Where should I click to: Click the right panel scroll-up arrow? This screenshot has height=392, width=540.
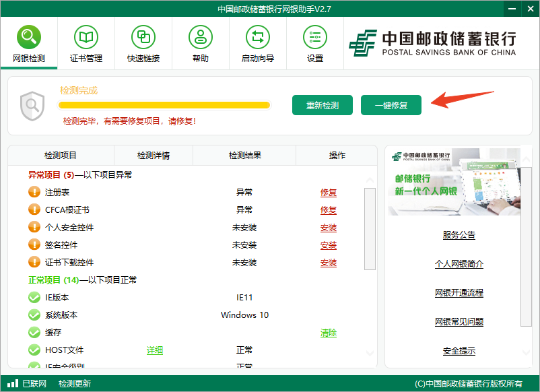pos(526,160)
